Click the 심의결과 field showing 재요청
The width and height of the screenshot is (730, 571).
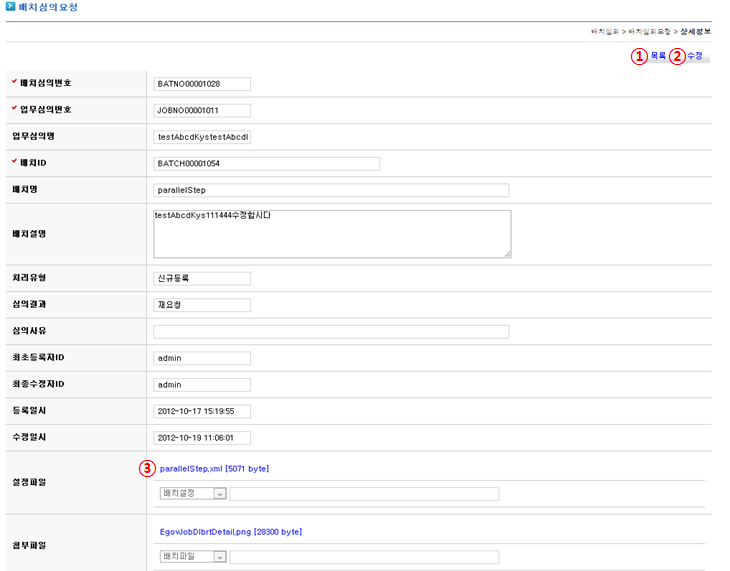click(x=201, y=305)
